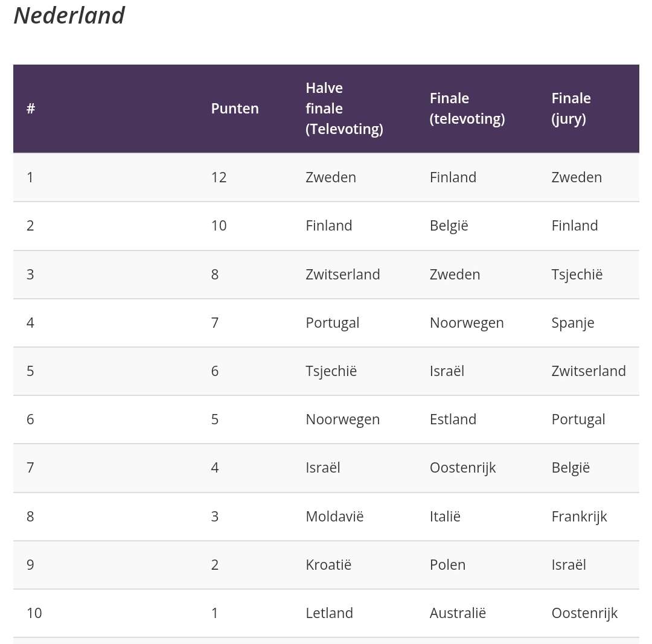Viewport: 652px width, 644px height.
Task: Select Tsjechië in the Finale jury column
Action: pos(577,275)
